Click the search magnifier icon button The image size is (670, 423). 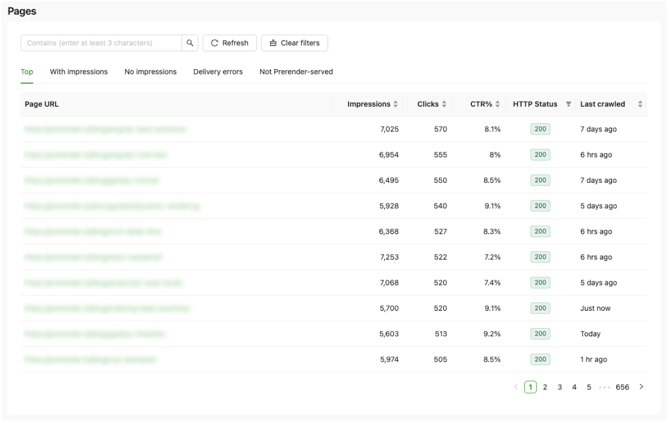190,43
